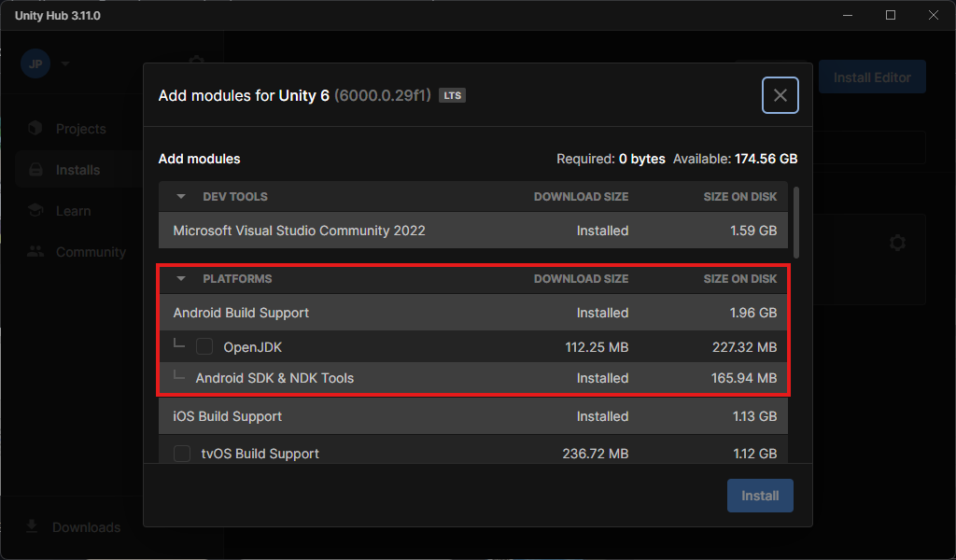Click the 112.25 MB download size
Viewport: 956px width, 560px height.
597,347
